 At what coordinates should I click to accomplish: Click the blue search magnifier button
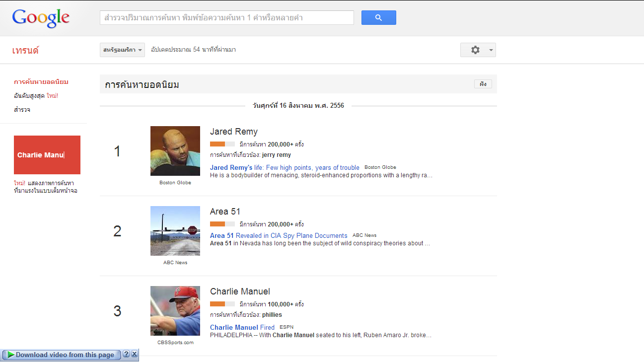tap(378, 17)
